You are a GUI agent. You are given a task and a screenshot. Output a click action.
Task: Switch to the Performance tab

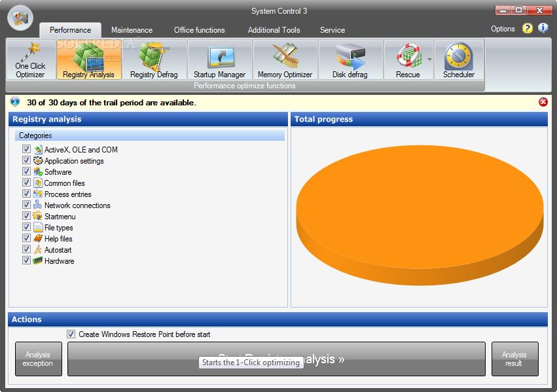click(x=70, y=30)
